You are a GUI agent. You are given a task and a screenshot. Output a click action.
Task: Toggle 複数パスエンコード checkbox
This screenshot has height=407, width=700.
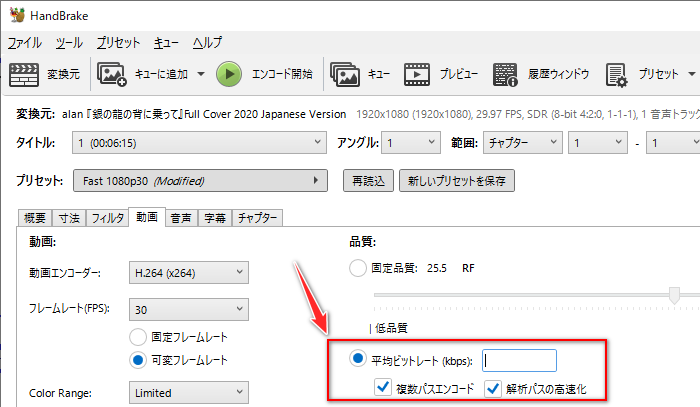383,387
